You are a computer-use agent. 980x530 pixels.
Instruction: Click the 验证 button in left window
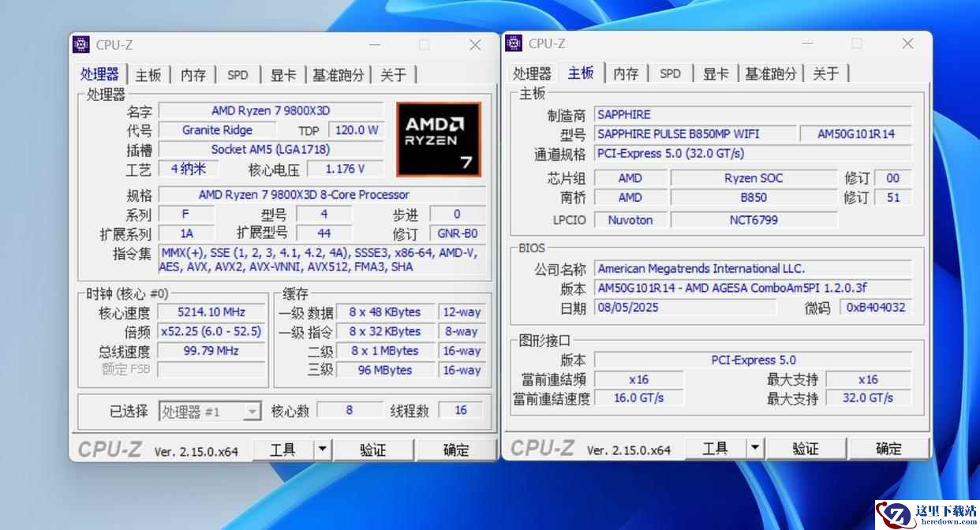pos(373,450)
